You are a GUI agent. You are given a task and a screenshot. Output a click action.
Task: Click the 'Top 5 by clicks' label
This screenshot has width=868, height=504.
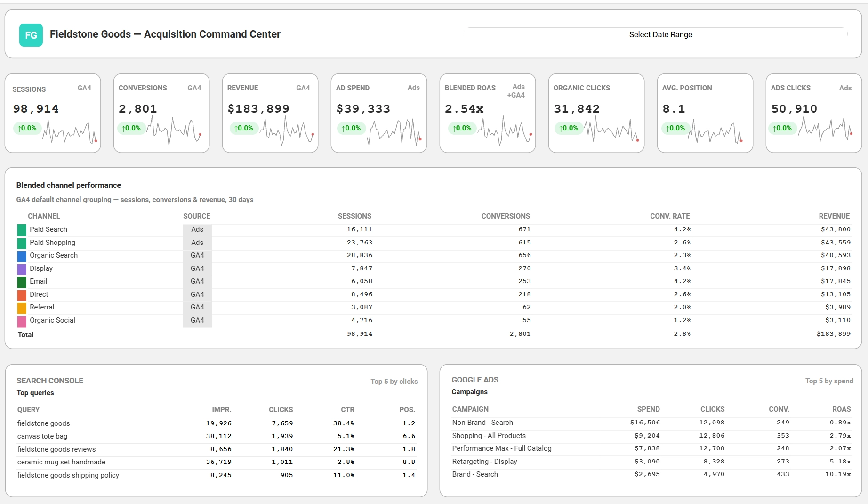[x=394, y=382]
